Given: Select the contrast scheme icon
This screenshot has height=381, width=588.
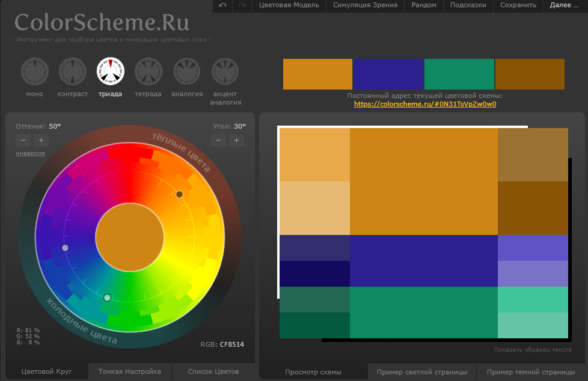Looking at the screenshot, I should (x=72, y=72).
